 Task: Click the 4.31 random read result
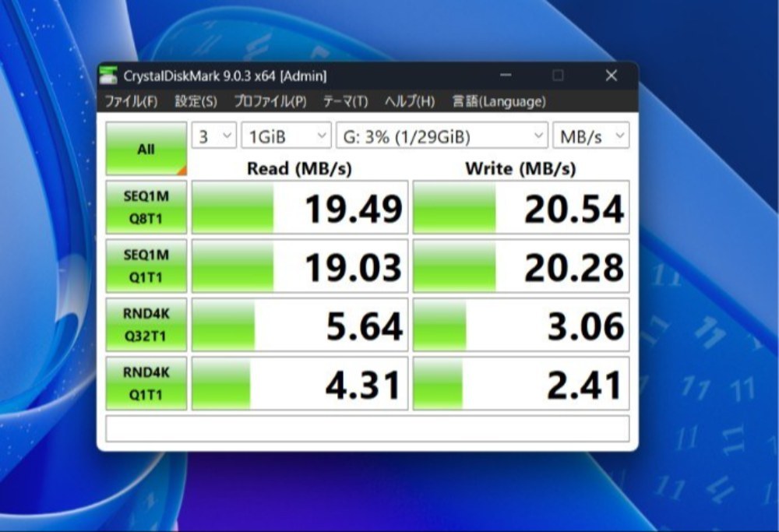tap(300, 383)
